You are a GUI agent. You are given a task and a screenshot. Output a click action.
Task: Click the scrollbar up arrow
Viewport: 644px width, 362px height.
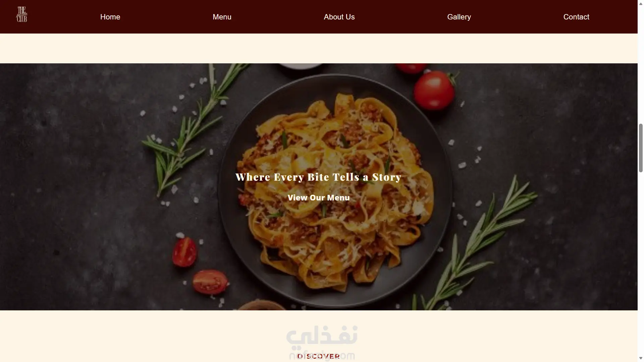[x=641, y=3]
